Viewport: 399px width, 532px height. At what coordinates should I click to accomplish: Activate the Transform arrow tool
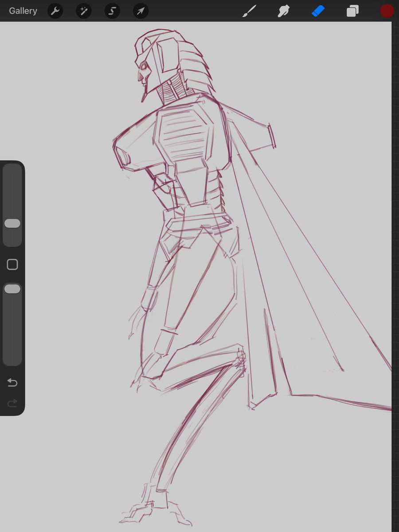pos(141,11)
